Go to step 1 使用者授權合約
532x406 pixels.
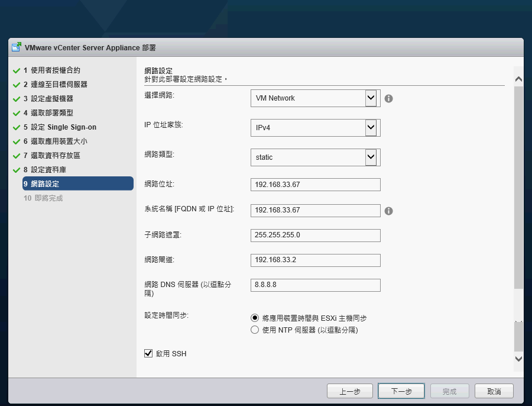(x=51, y=70)
